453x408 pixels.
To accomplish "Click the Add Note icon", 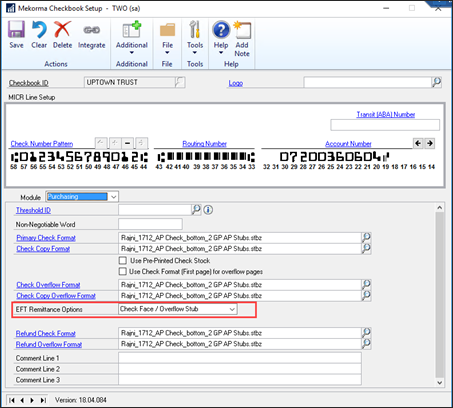I will coord(242,30).
